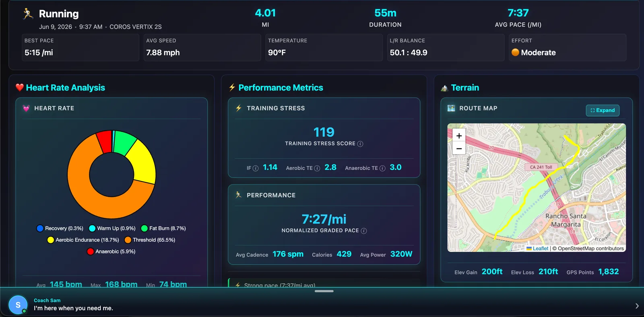Viewport: 644px width, 317px height.
Task: Click the Normalized Graded Pace info icon
Action: [x=364, y=231]
